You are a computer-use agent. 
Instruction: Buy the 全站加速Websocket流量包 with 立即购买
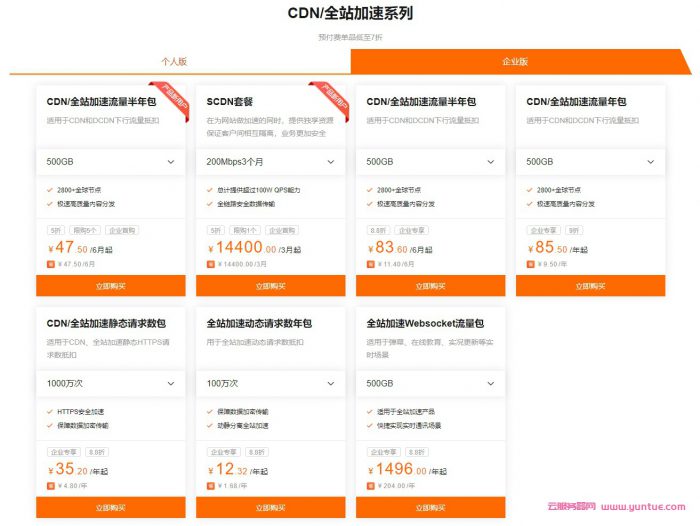(x=430, y=508)
